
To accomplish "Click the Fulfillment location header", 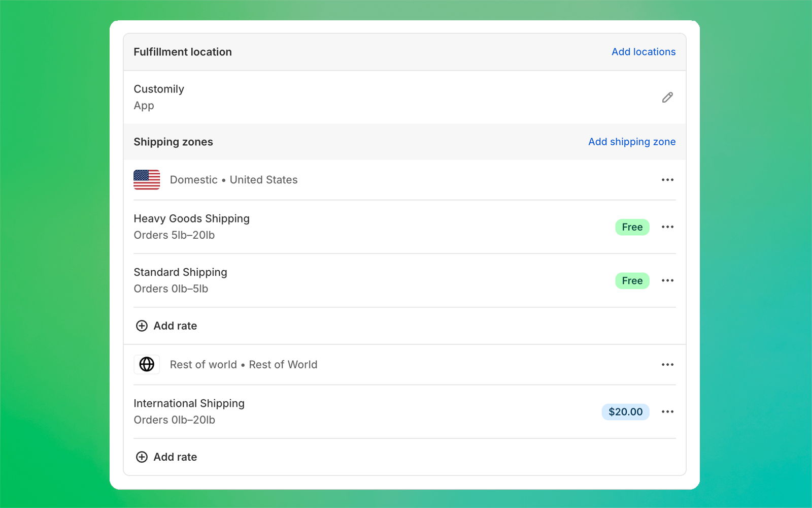I will [183, 52].
